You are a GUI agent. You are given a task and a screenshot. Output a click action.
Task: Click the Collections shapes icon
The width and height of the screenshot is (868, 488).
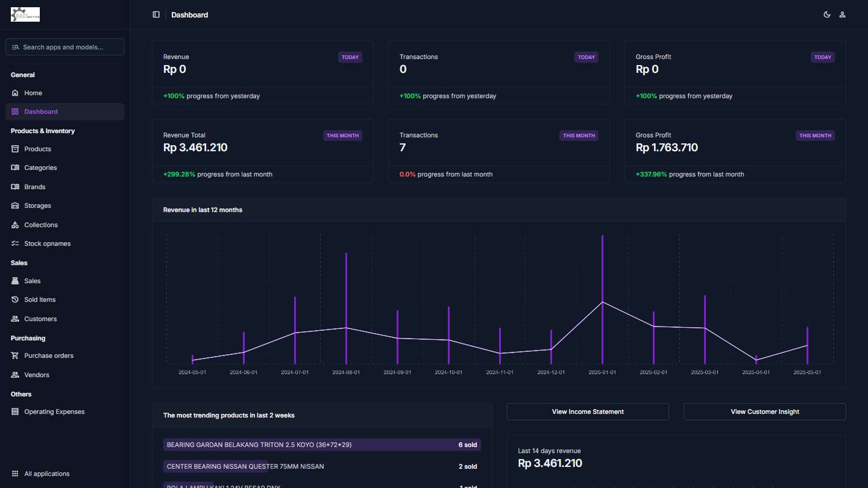coord(15,225)
